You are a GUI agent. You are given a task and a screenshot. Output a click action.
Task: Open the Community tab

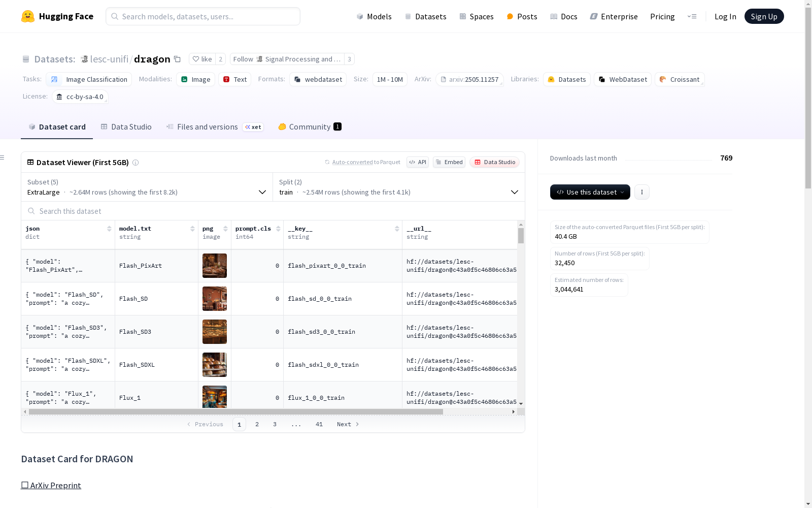310,127
